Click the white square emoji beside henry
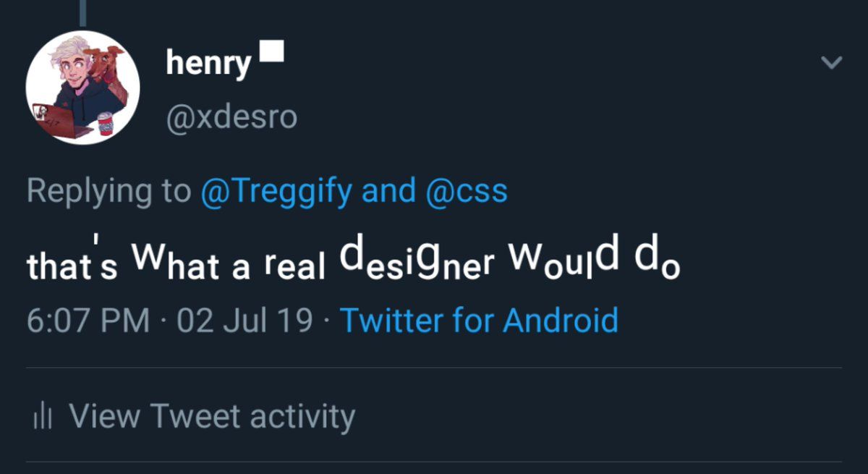The height and width of the screenshot is (474, 868). [271, 51]
